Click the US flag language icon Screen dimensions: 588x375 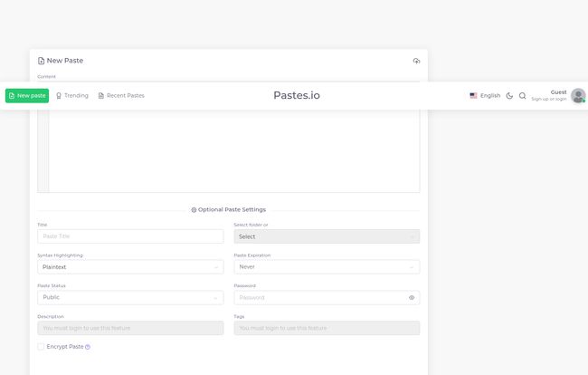tap(473, 96)
